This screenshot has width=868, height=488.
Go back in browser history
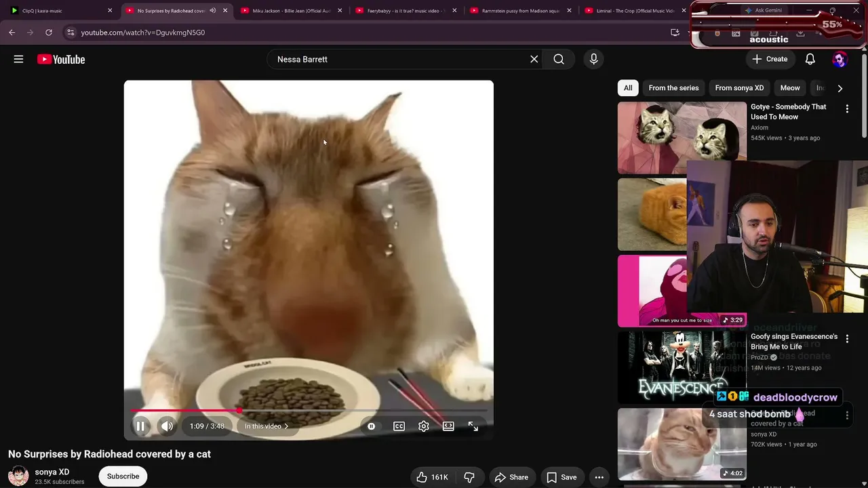point(12,33)
